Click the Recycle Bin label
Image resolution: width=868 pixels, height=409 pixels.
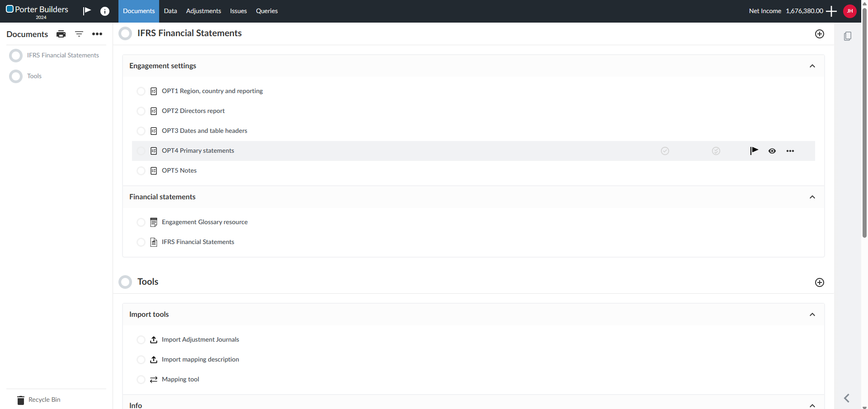click(44, 400)
